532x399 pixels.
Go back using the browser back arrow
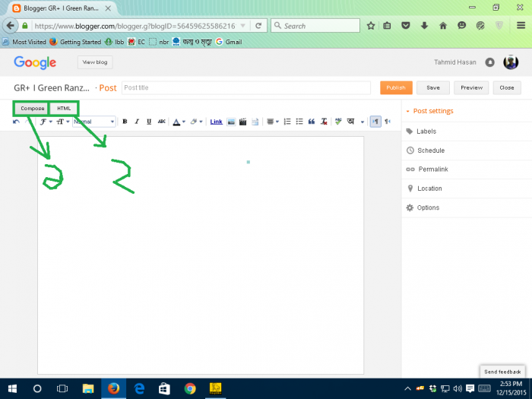click(11, 26)
